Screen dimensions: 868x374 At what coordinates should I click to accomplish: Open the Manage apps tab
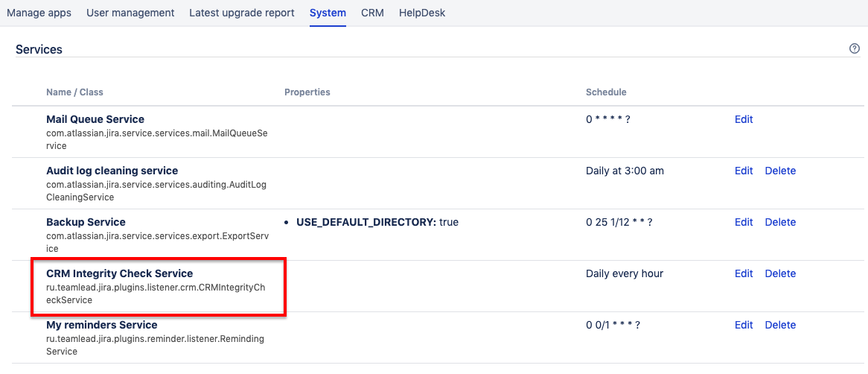pyautogui.click(x=39, y=13)
